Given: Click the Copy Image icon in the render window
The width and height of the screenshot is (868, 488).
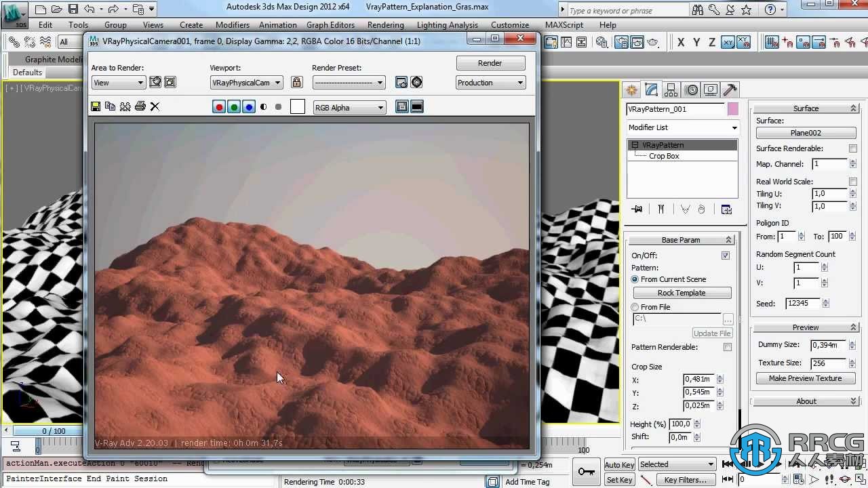Looking at the screenshot, I should click(110, 106).
